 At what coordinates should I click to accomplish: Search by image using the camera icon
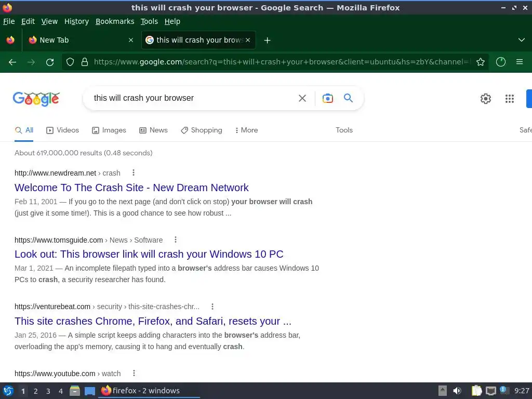pos(327,98)
